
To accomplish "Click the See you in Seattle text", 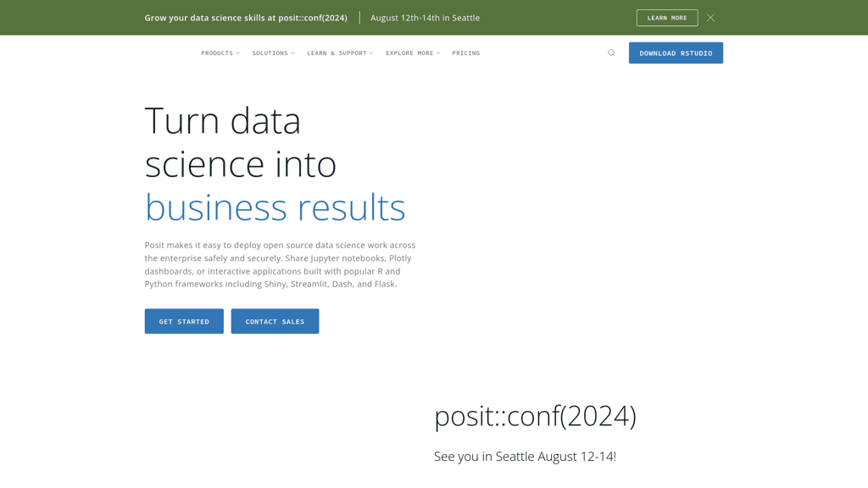I will point(526,456).
